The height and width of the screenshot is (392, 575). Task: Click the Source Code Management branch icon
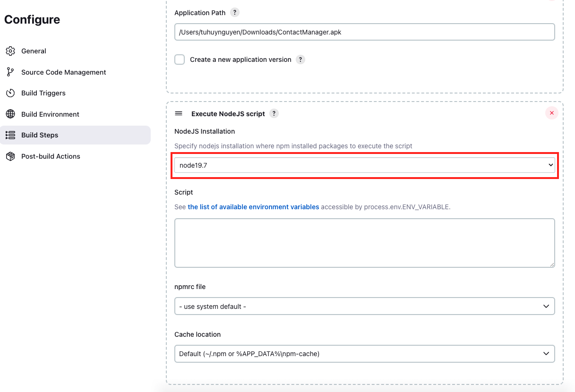click(10, 72)
